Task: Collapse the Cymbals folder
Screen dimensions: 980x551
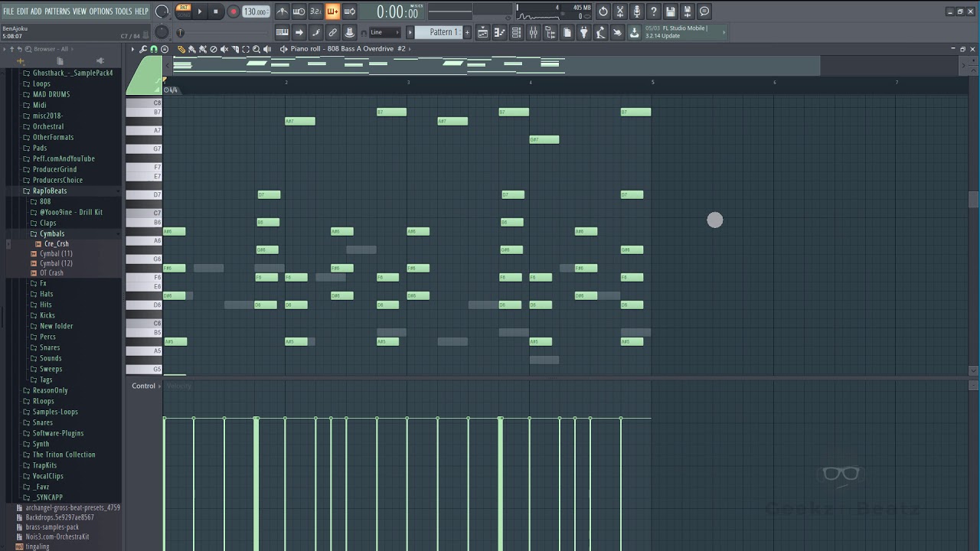Action: click(x=51, y=233)
